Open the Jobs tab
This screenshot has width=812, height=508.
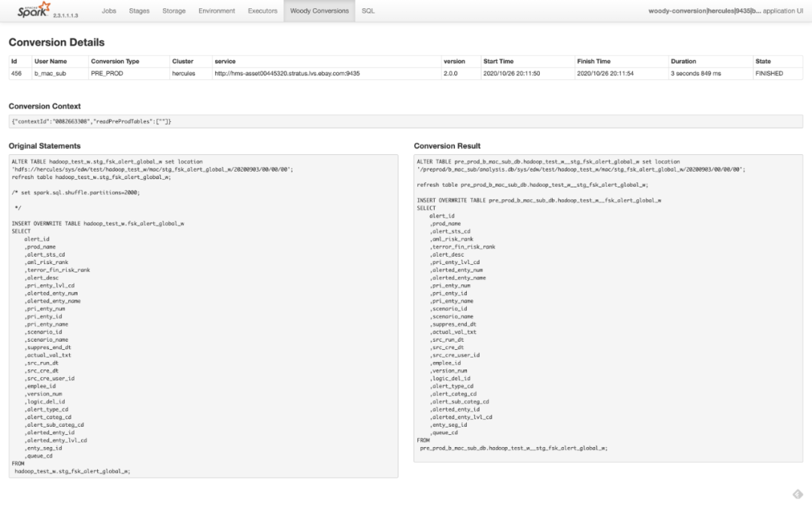[x=109, y=11]
